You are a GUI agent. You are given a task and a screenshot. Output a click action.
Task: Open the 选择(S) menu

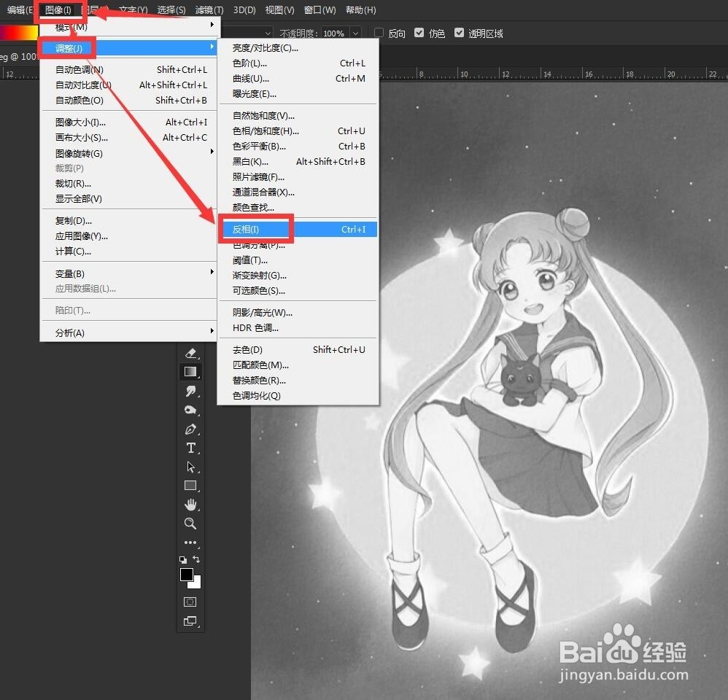click(171, 9)
